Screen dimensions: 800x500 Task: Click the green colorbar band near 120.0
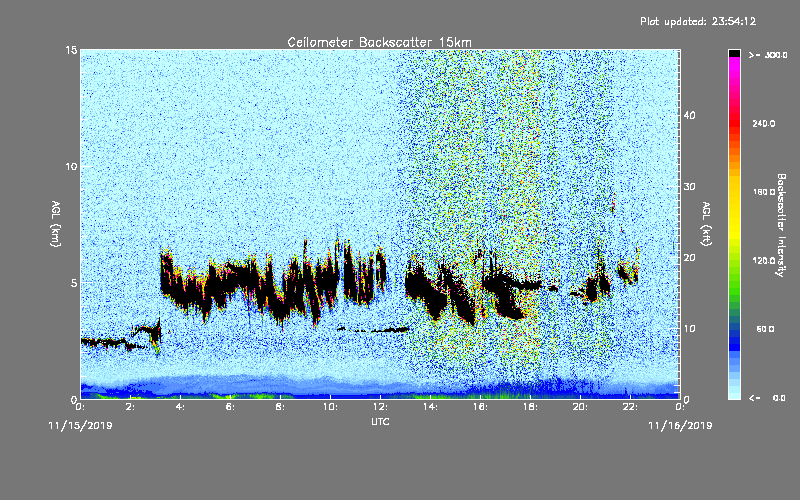734,261
